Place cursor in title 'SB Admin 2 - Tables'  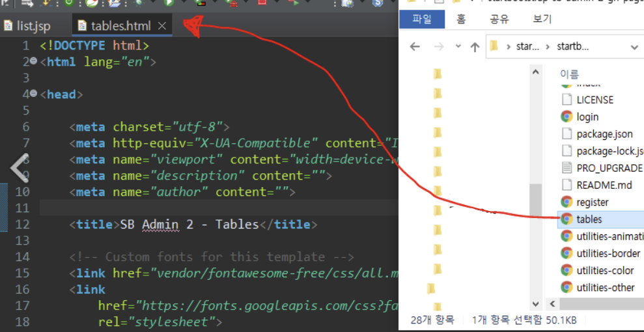[x=189, y=225]
